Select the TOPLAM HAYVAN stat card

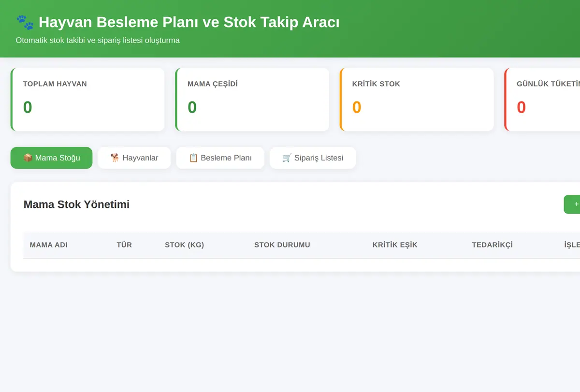(87, 100)
